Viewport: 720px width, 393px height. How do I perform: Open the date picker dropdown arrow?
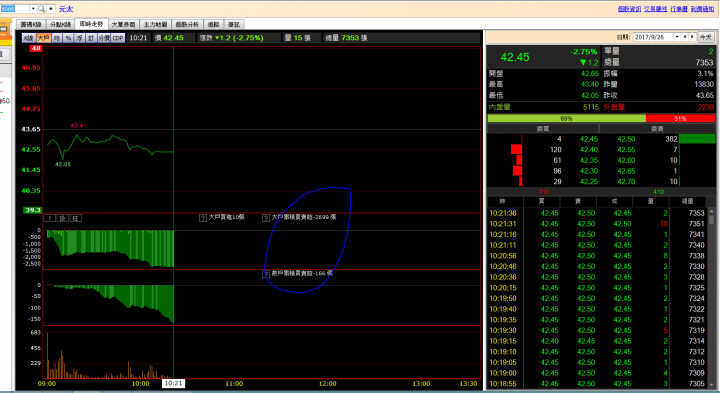(x=677, y=37)
